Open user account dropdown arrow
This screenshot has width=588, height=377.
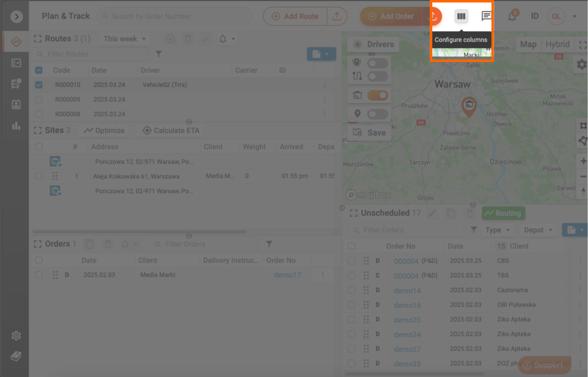(574, 16)
